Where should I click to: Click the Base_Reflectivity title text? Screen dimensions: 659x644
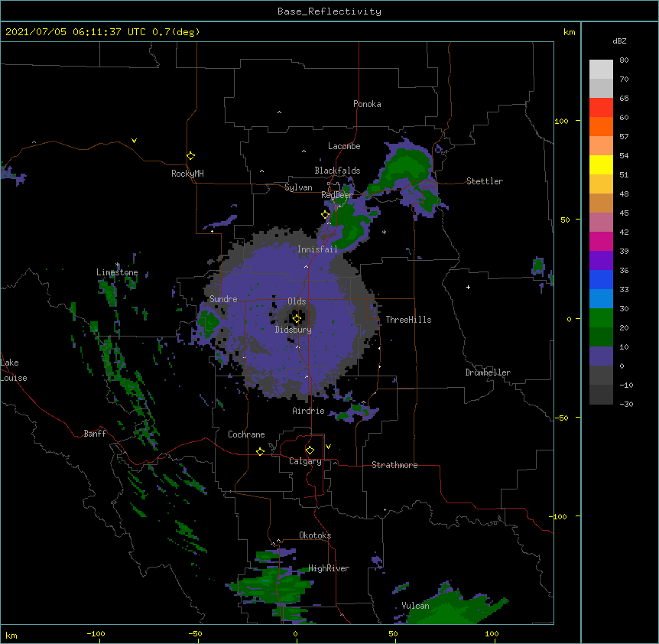(x=329, y=11)
